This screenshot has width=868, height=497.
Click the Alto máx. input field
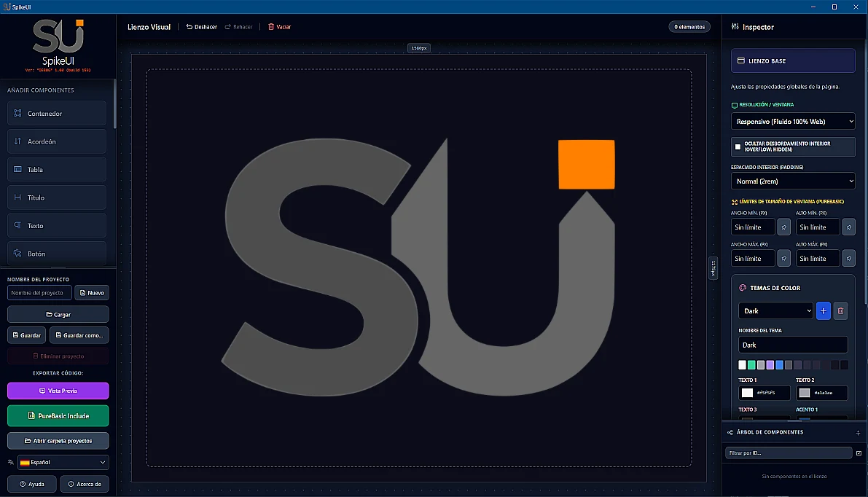[818, 259]
